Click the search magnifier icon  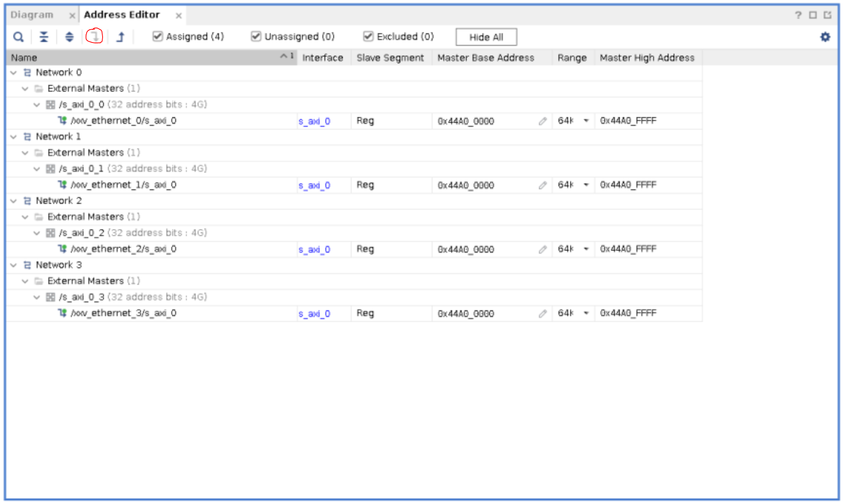(18, 37)
